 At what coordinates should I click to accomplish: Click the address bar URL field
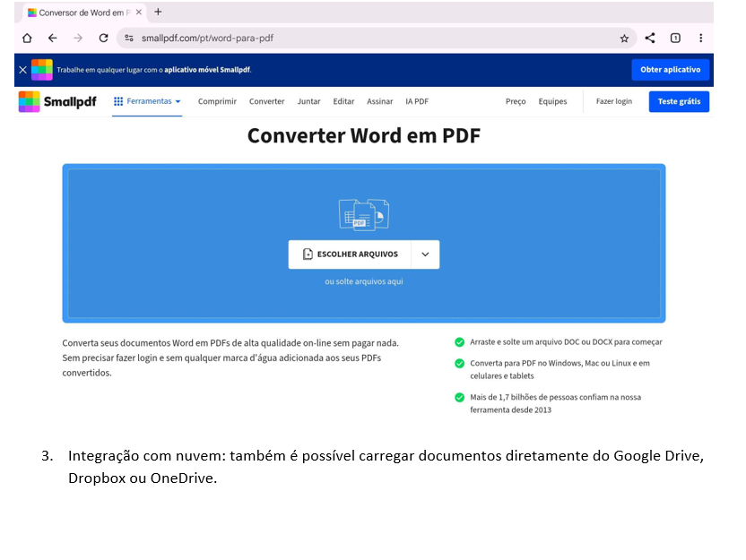click(x=359, y=39)
